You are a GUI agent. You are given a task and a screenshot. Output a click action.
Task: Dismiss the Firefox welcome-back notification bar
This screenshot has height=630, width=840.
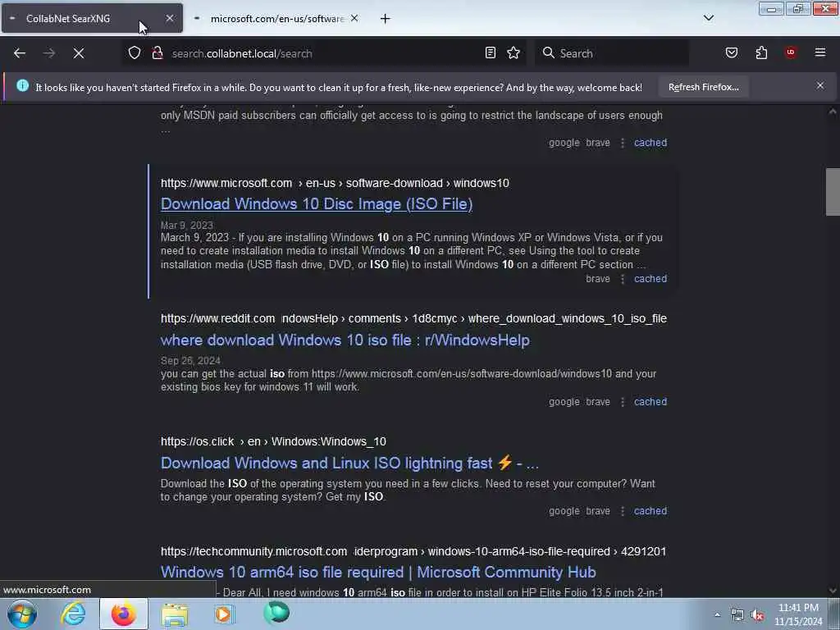point(819,85)
